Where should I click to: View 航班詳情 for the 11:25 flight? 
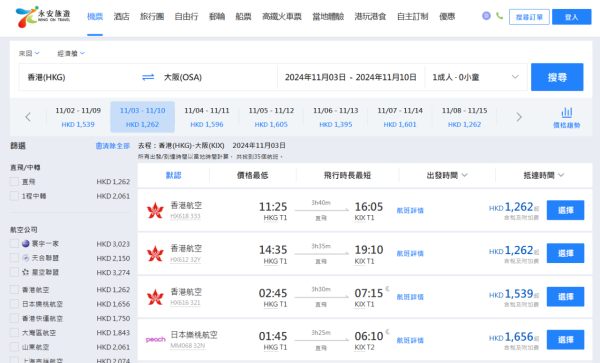(410, 210)
